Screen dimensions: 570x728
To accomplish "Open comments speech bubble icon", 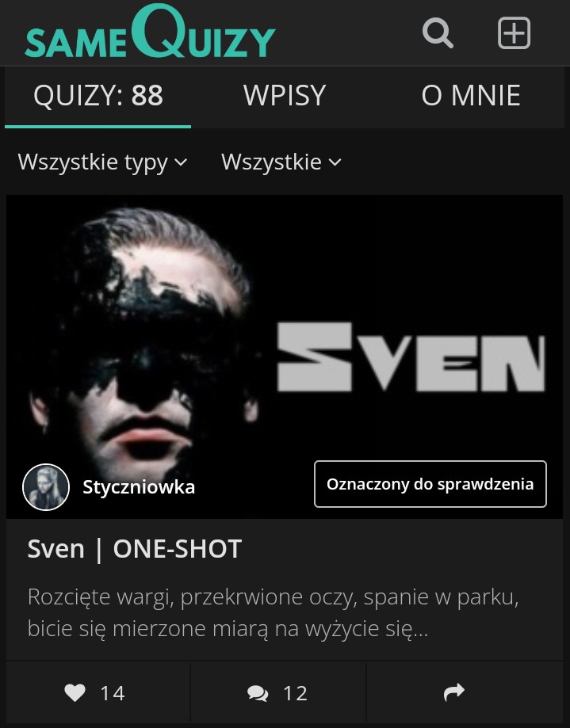I will coord(258,693).
